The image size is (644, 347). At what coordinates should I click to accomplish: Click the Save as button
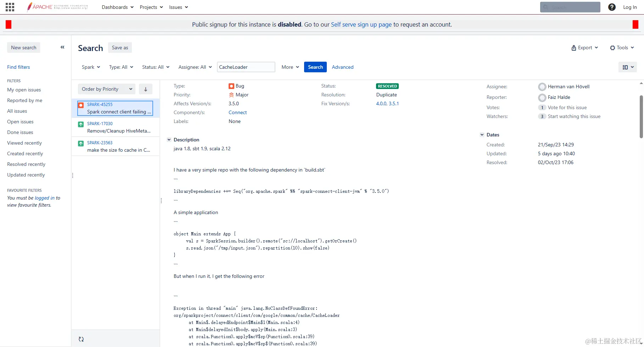pos(120,47)
